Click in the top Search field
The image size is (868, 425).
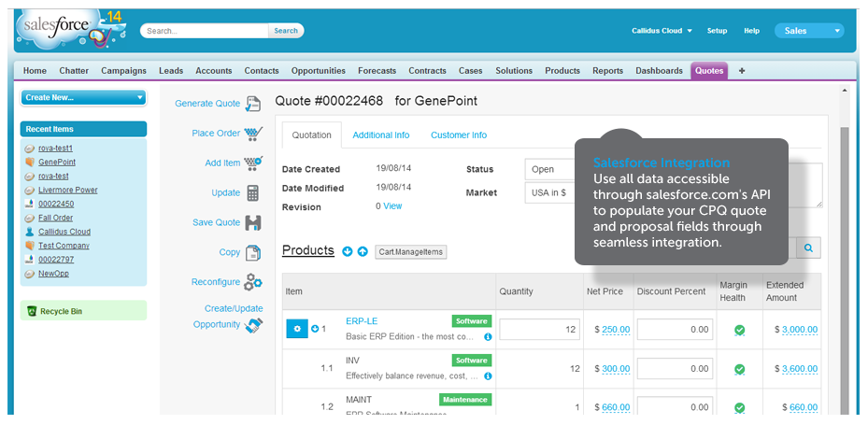click(205, 31)
